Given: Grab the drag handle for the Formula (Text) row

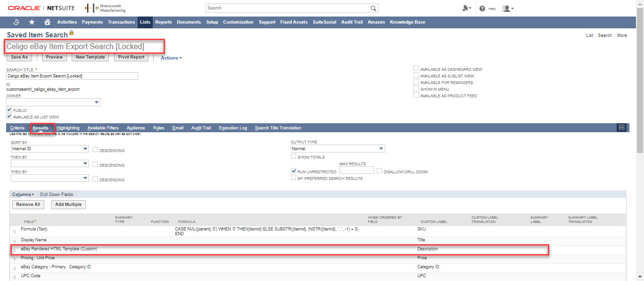Looking at the screenshot, I should point(15,232).
